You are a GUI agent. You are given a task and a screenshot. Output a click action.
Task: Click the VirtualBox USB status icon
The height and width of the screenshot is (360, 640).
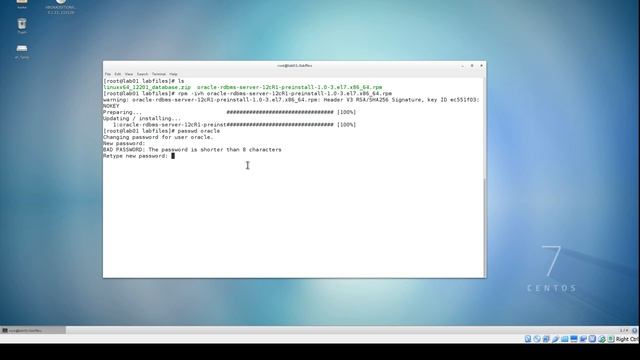coord(555,339)
